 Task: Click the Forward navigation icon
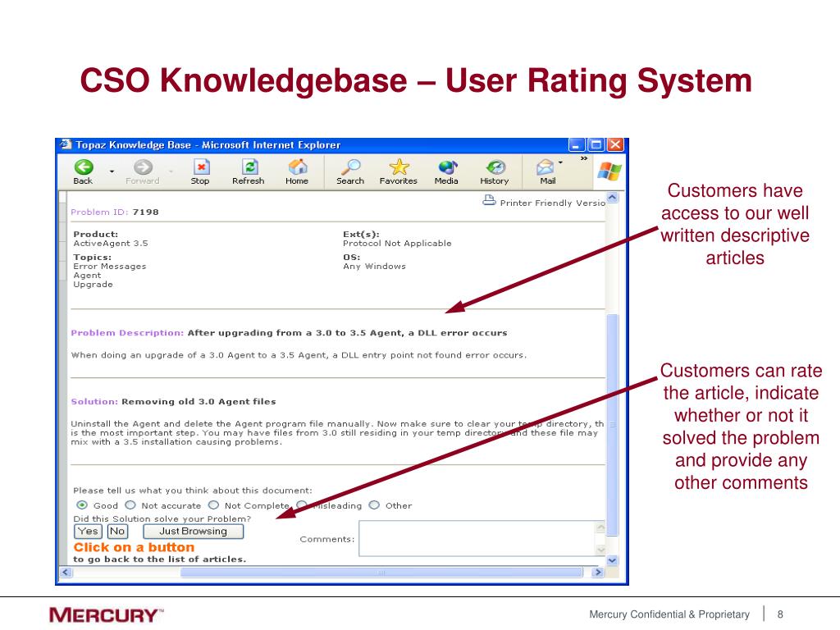(143, 167)
